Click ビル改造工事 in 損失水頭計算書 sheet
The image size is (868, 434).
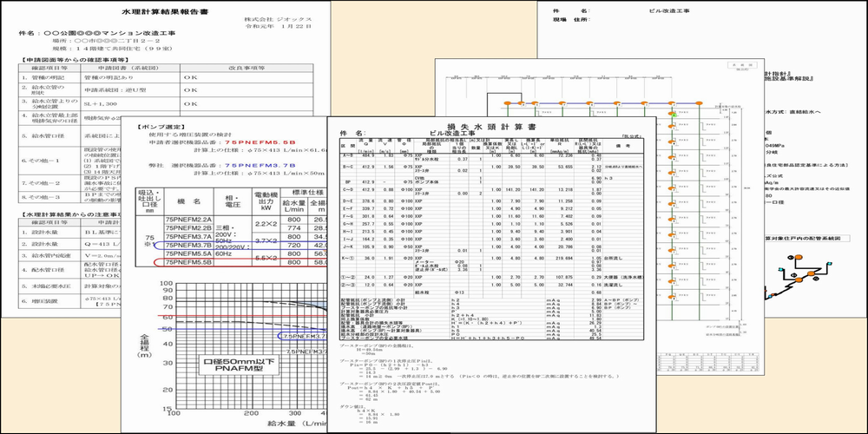click(x=453, y=134)
